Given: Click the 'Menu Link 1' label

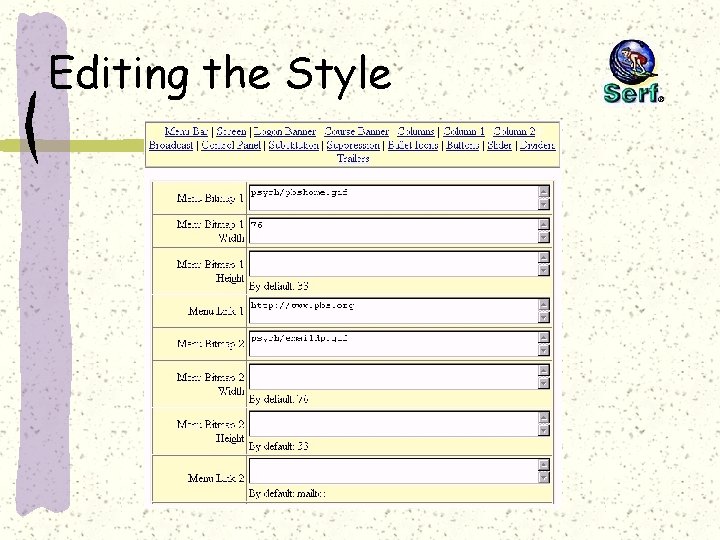Looking at the screenshot, I should [216, 311].
